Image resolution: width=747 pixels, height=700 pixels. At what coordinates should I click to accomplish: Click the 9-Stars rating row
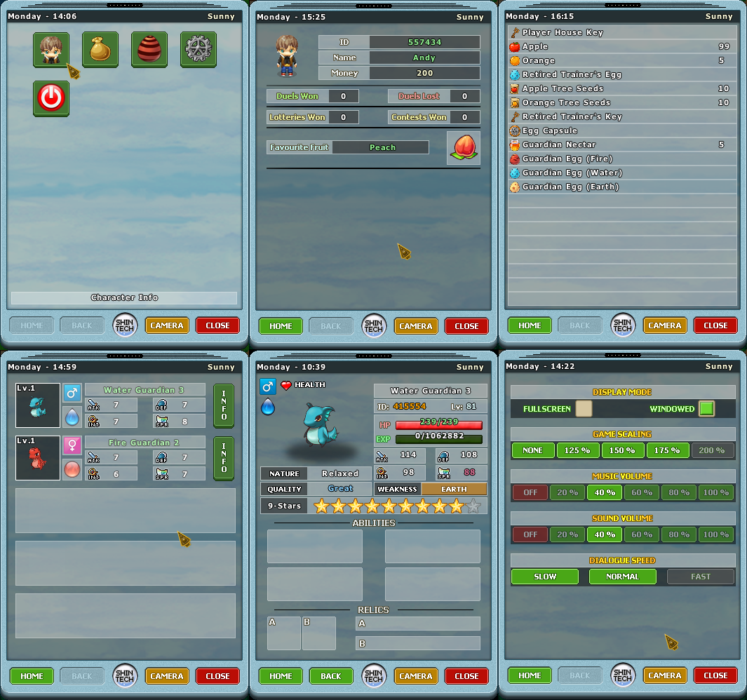[x=373, y=506]
